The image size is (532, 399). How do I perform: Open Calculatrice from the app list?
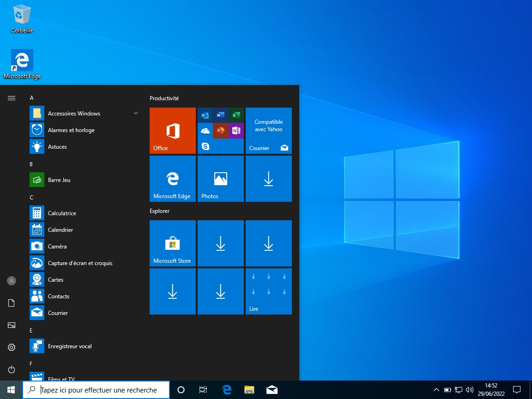62,213
